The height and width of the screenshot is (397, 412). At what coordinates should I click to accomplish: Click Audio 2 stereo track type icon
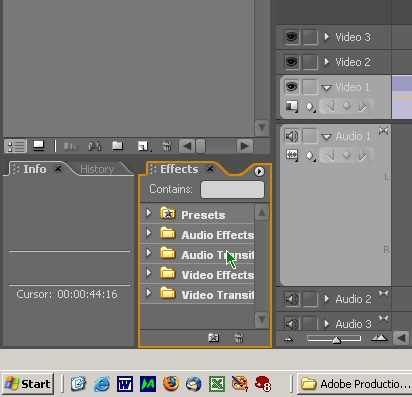click(384, 294)
